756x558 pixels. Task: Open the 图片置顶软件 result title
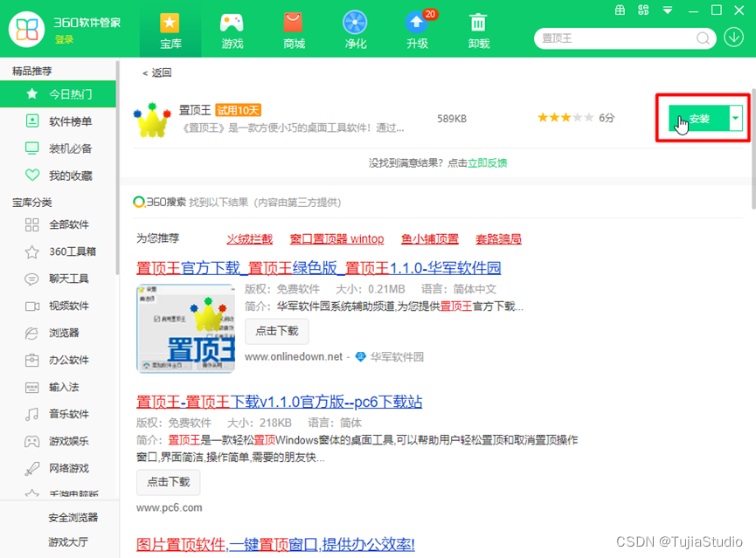(x=275, y=545)
